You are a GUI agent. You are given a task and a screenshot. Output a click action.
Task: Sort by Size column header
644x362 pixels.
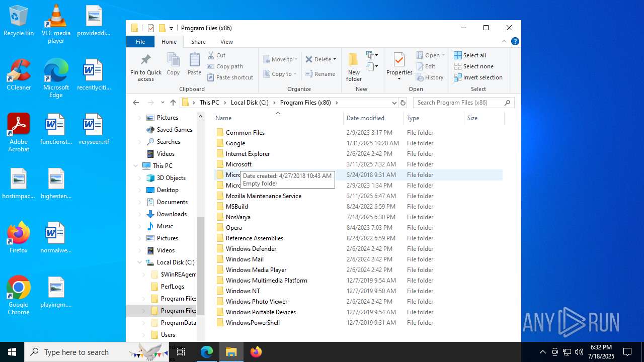click(484, 118)
